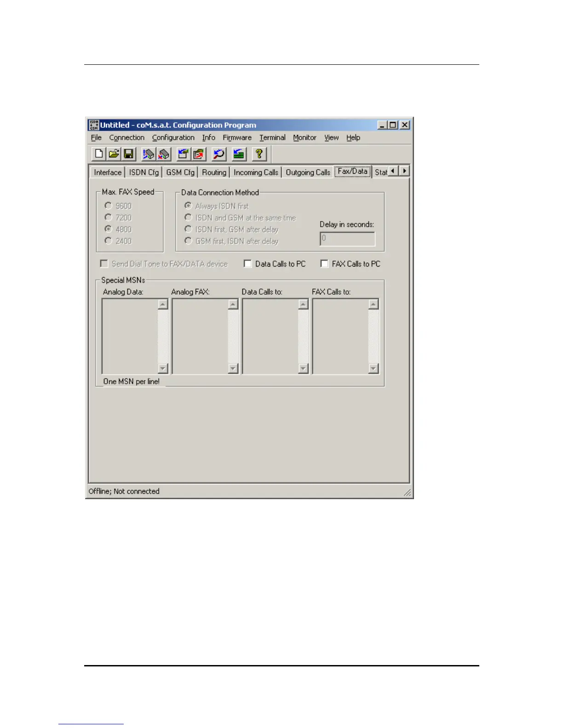The width and height of the screenshot is (563, 728).
Task: Minimize the configuration program window
Action: (x=382, y=125)
